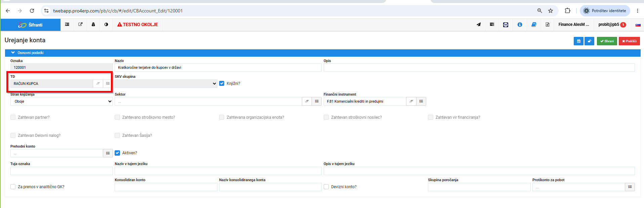
Task: Check the Devizni konto? checkbox
Action: coord(326,187)
